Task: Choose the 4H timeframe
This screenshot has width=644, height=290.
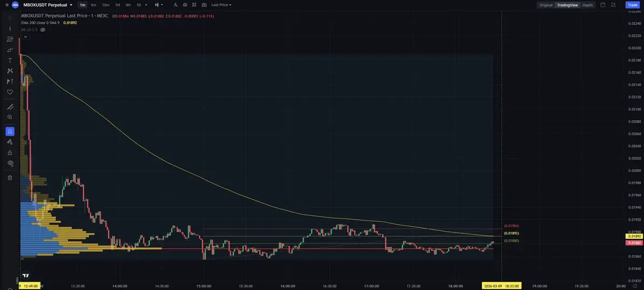Action: 128,5
